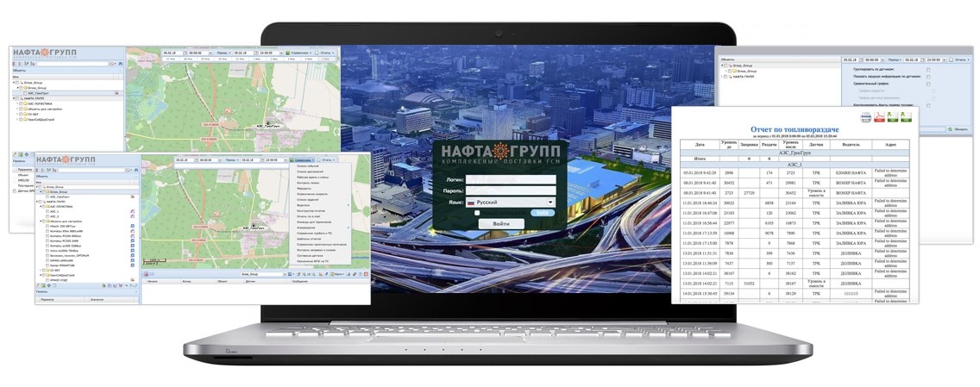The width and height of the screenshot is (980, 387).
Task: Open Gross_Group combo box in bottom toolbar
Action: point(262,274)
